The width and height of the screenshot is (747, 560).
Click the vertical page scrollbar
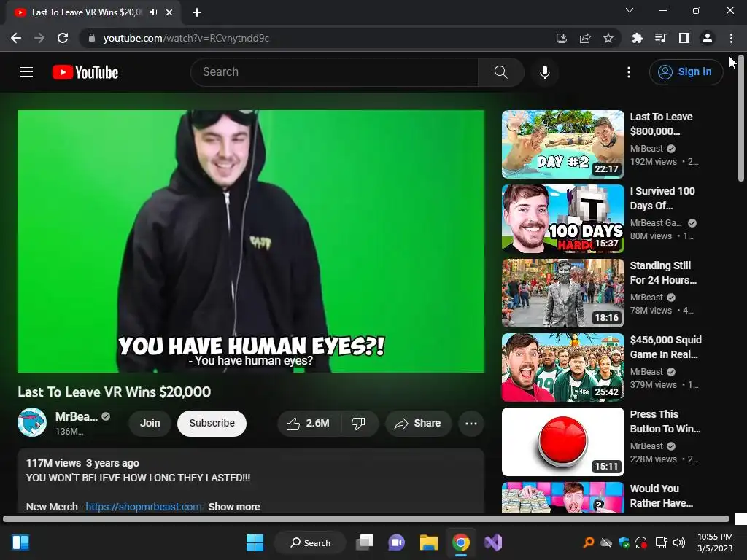pos(741,119)
